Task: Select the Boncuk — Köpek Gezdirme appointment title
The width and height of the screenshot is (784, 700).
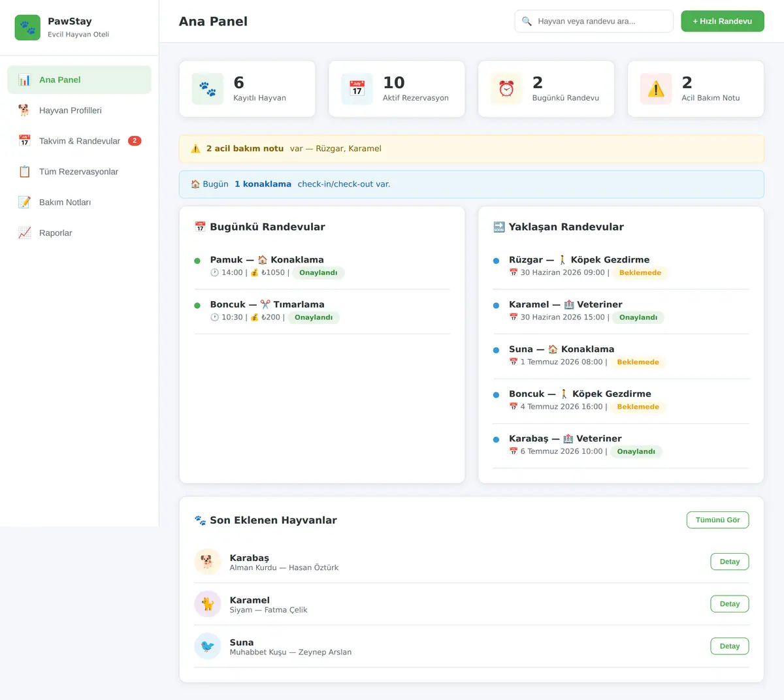Action: (580, 394)
